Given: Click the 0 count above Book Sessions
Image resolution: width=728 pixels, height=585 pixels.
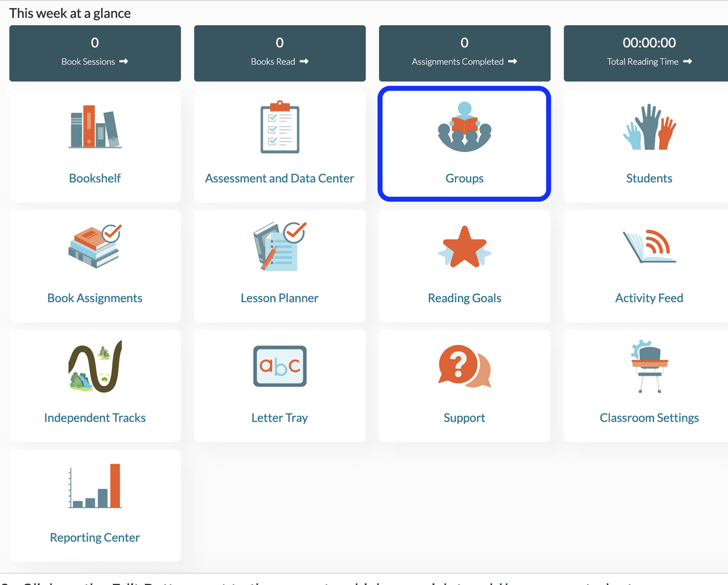Looking at the screenshot, I should click(95, 43).
